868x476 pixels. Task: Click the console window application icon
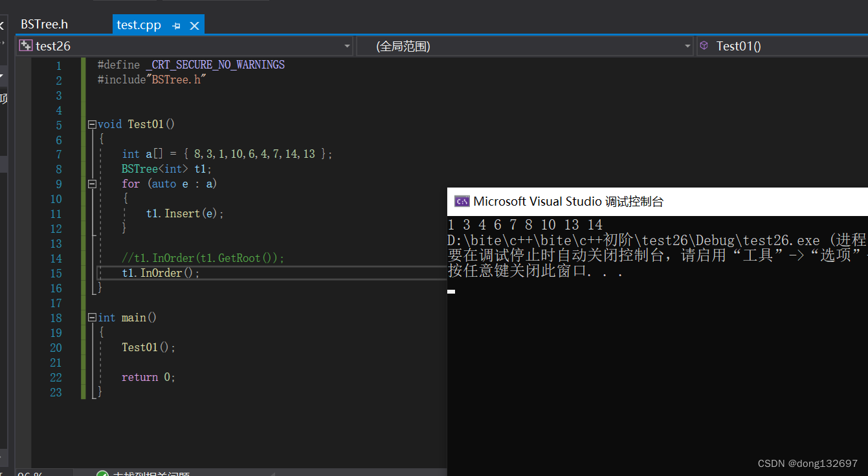462,201
